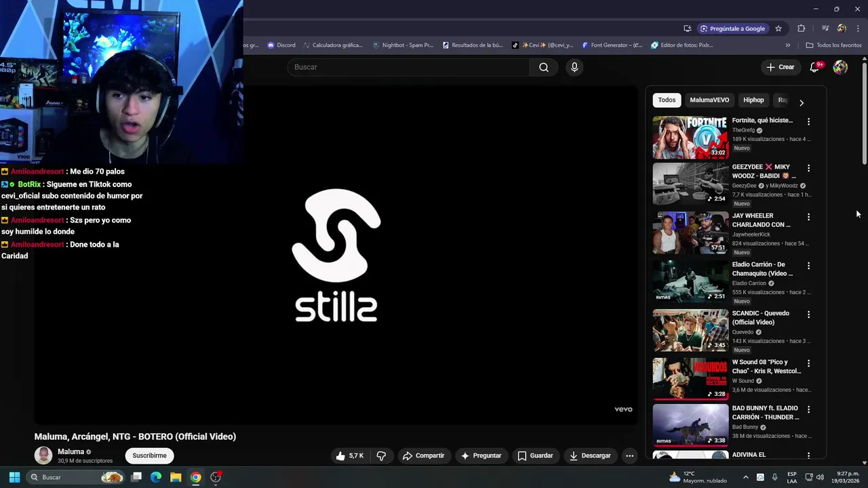This screenshot has width=868, height=488.
Task: Open the weather widget 12°C
Action: coord(698,477)
